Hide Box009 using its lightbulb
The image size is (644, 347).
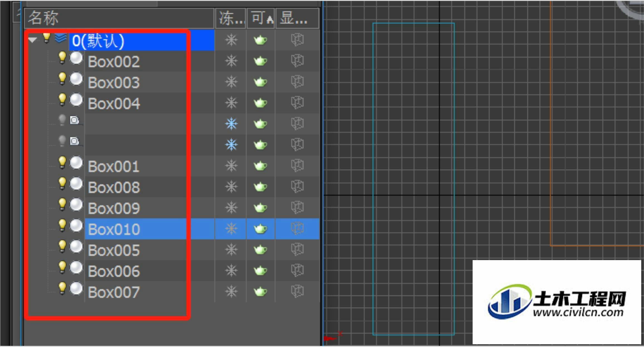pos(62,204)
